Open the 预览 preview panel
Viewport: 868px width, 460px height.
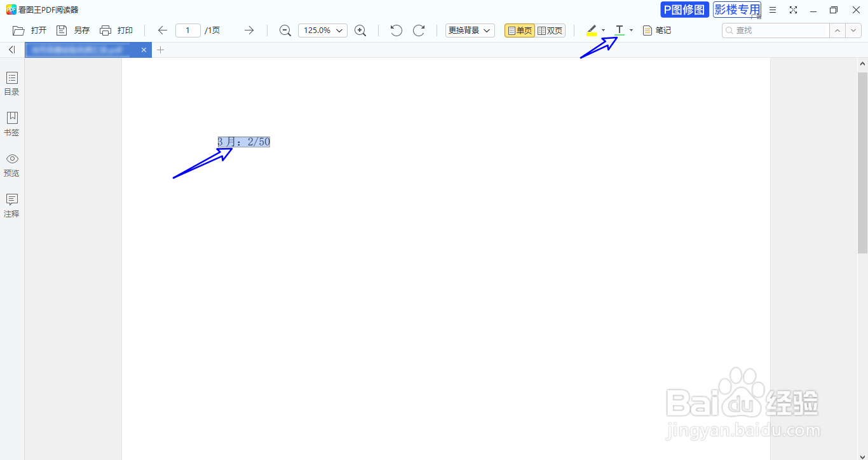[x=11, y=165]
